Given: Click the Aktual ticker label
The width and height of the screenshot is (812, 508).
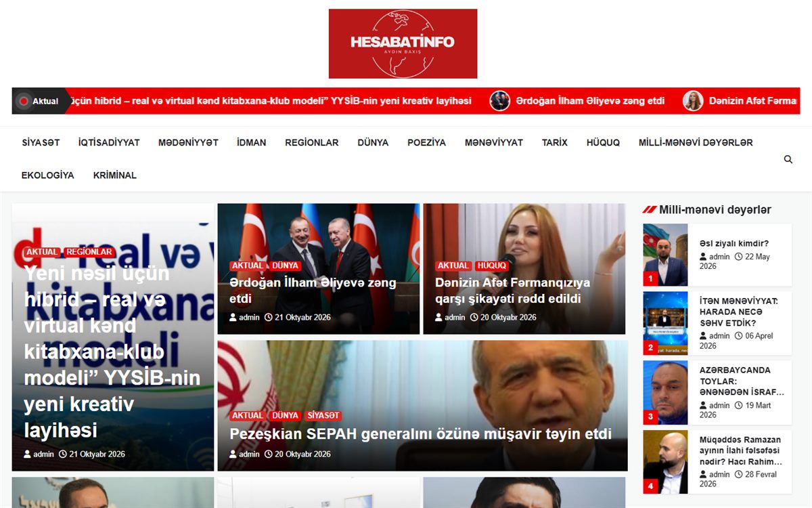Looking at the screenshot, I should tap(45, 101).
